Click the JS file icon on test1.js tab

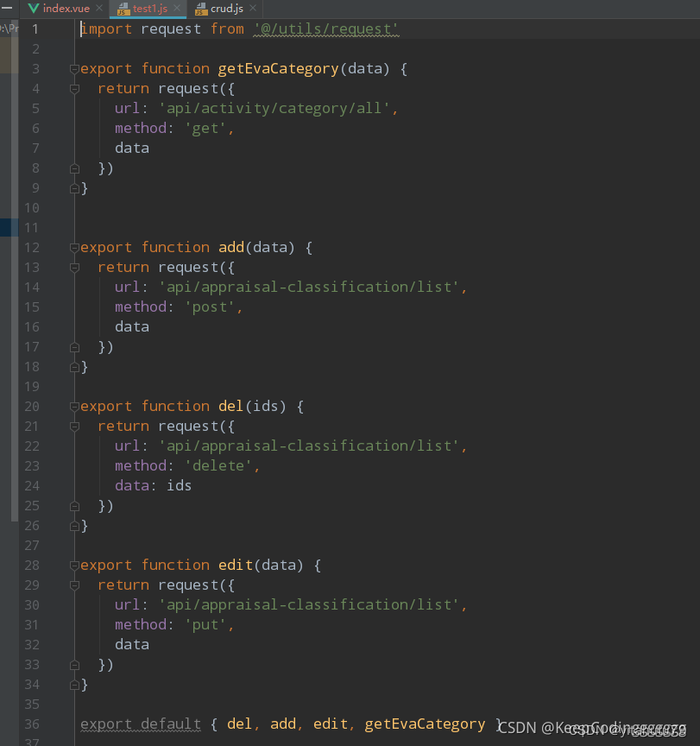point(123,9)
